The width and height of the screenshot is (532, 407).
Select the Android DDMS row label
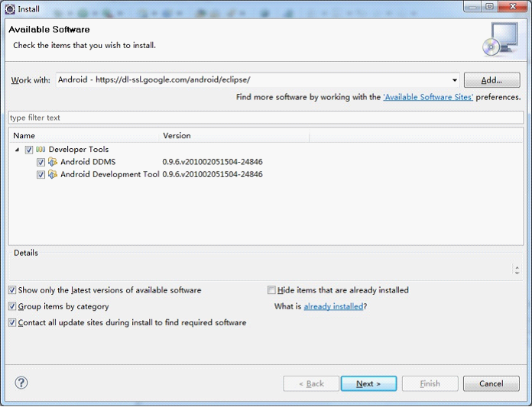pyautogui.click(x=88, y=162)
